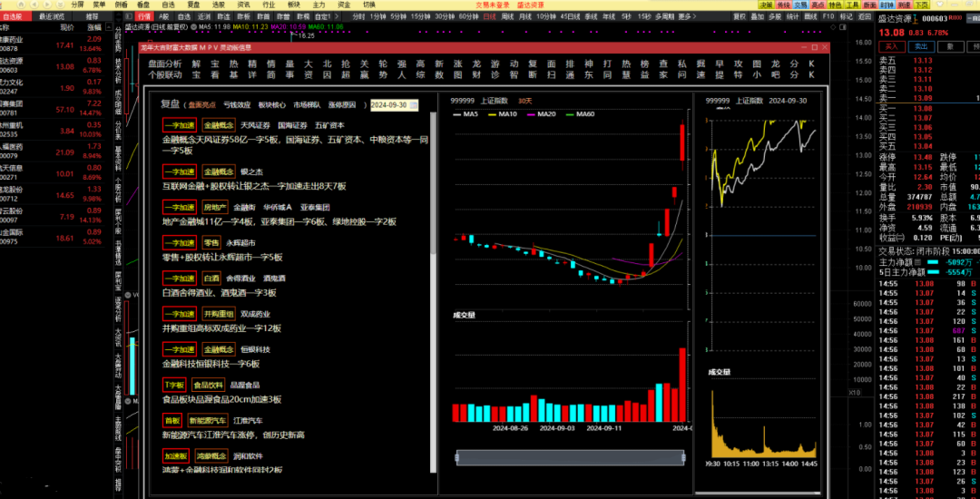This screenshot has height=499, width=980.
Task: Expand more tabs arrow after 自定1
Action: pyautogui.click(x=337, y=16)
